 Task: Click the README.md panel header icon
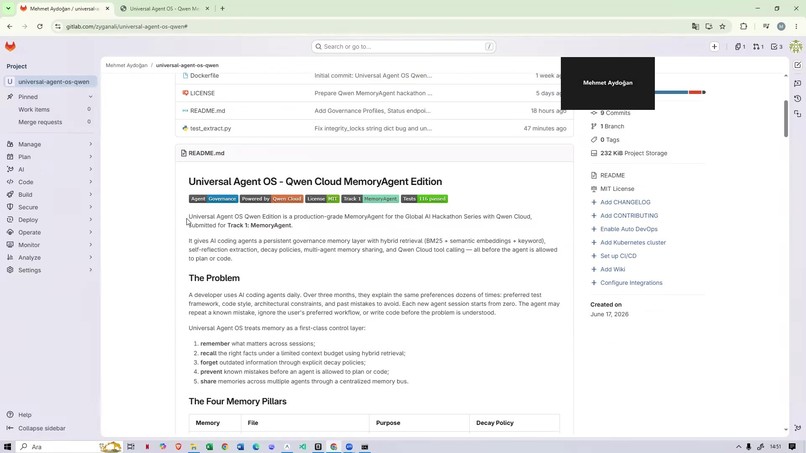click(x=184, y=153)
